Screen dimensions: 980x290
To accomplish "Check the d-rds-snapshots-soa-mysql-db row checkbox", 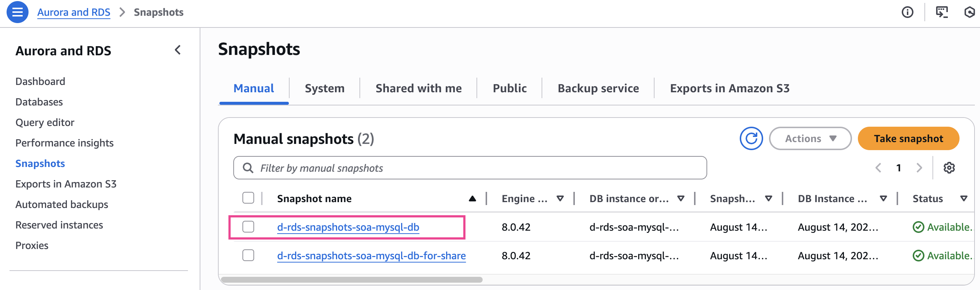I will [248, 227].
